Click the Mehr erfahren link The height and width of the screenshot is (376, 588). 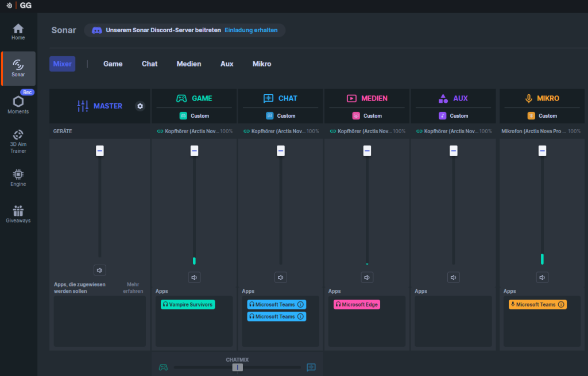pyautogui.click(x=133, y=288)
